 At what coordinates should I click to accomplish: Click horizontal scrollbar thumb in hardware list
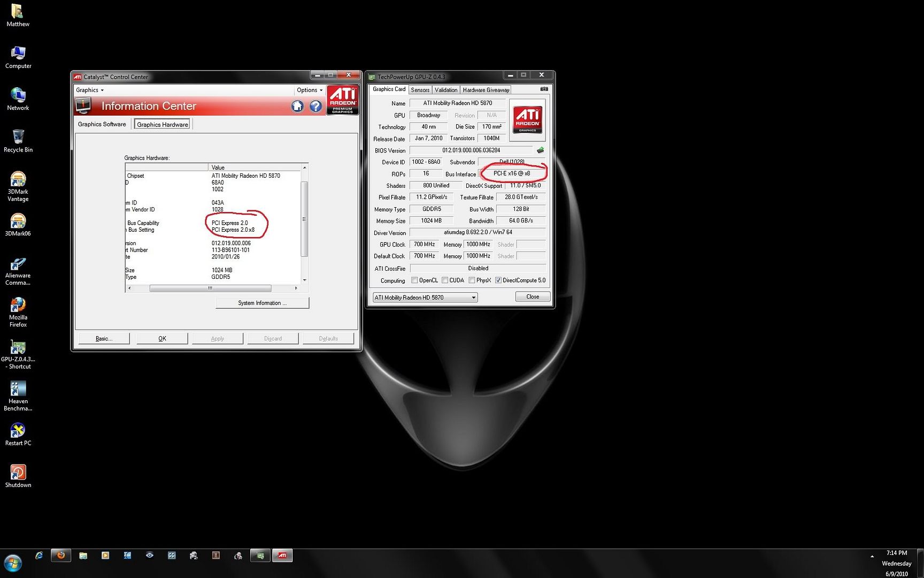coord(210,288)
